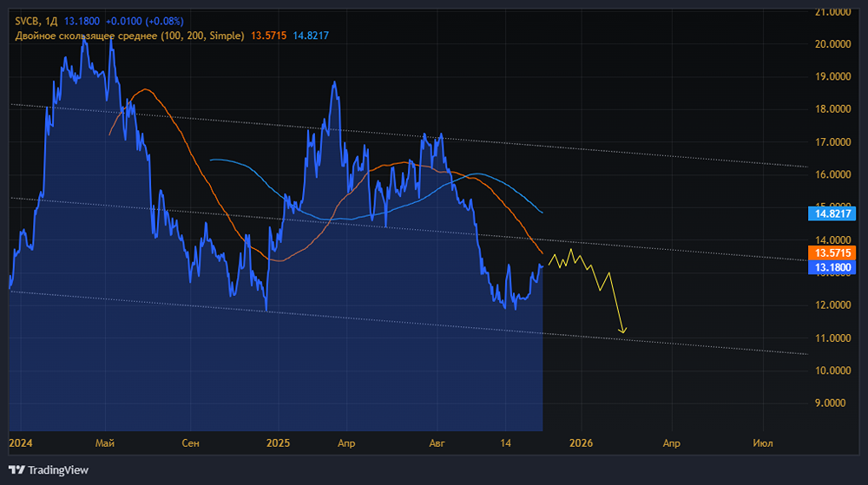Click the orange 13.5715 value in legend
868x485 pixels.
[x=270, y=36]
